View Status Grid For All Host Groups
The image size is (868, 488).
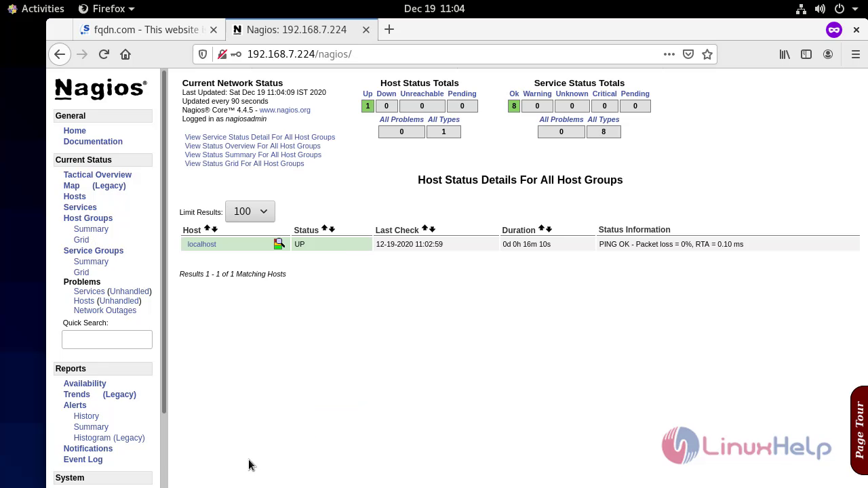point(244,163)
